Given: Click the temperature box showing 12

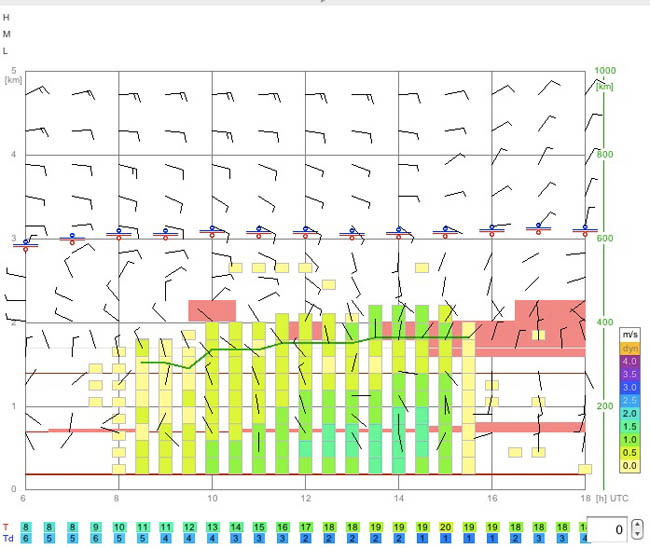Looking at the screenshot, I should click(x=189, y=527).
